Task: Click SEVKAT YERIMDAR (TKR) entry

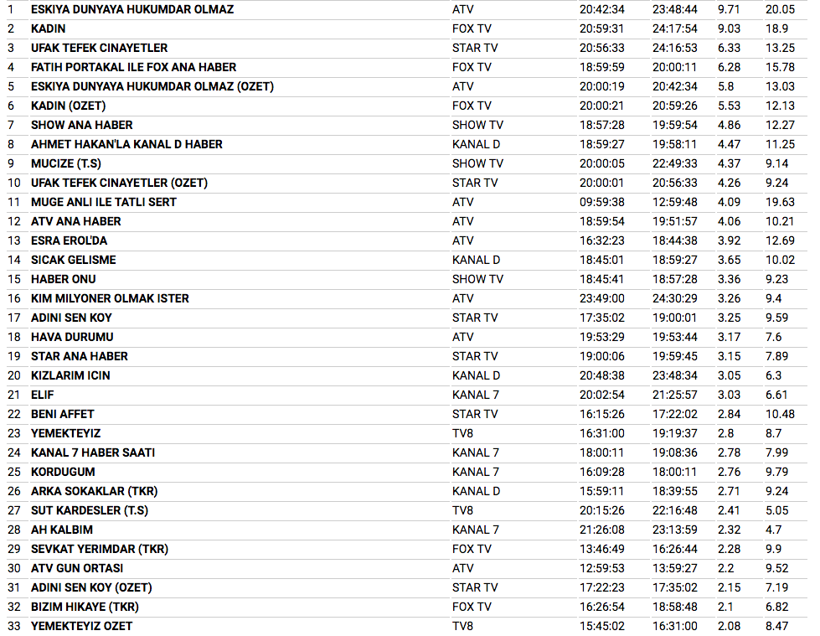Action: [x=98, y=549]
